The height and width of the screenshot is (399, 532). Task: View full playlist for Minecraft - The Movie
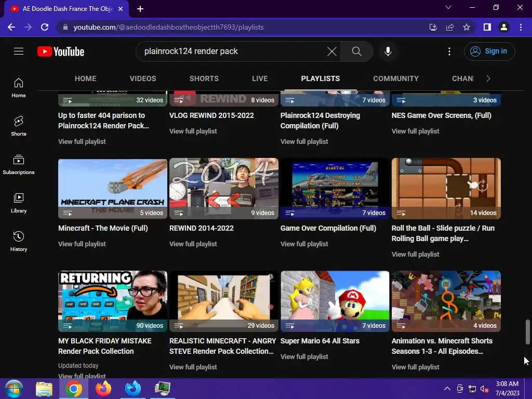82,244
